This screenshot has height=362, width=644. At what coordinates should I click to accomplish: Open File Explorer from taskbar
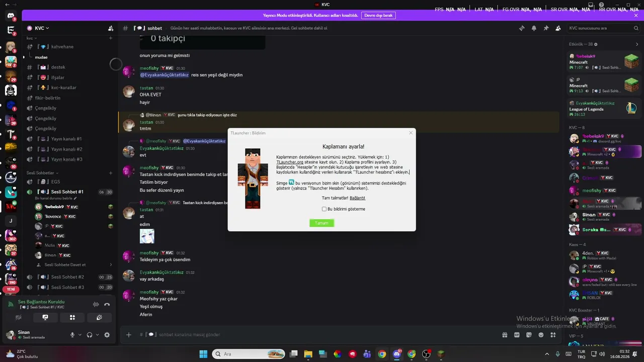(x=308, y=354)
